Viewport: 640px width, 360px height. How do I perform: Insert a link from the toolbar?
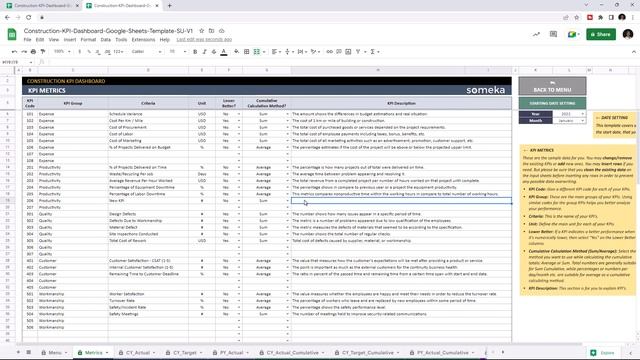coord(329,52)
